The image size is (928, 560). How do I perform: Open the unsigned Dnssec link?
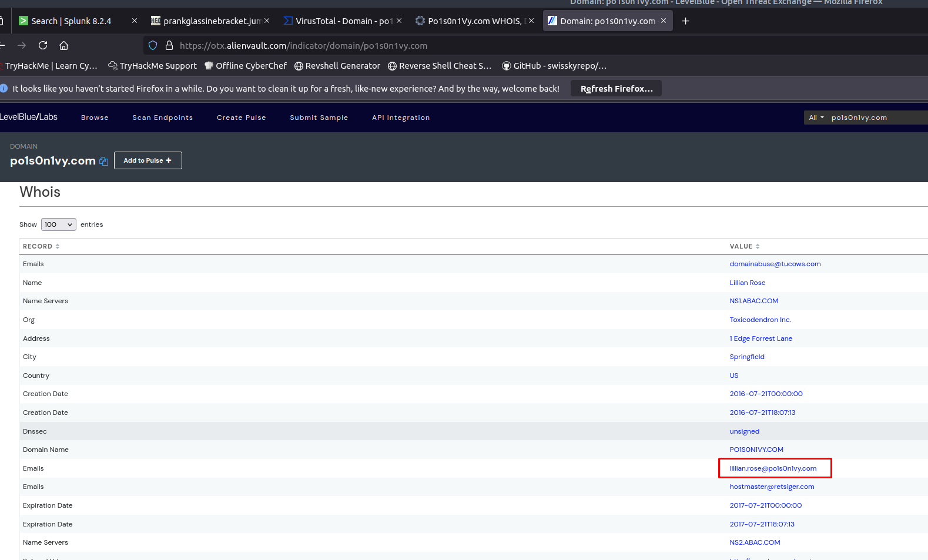[745, 431]
